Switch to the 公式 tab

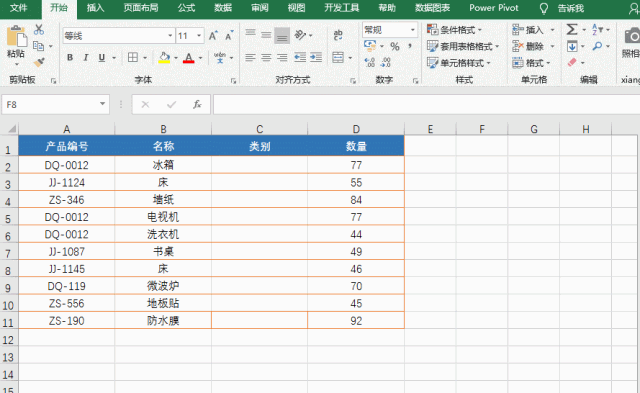tap(186, 8)
